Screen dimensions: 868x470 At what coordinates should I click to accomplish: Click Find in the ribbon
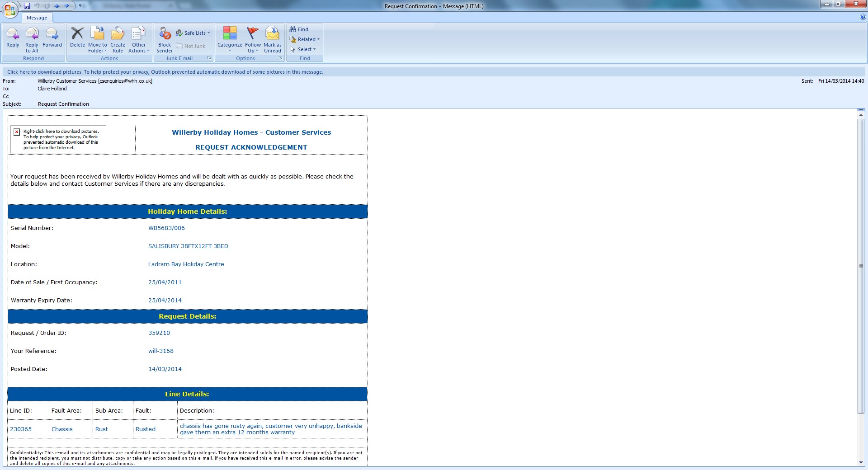299,29
